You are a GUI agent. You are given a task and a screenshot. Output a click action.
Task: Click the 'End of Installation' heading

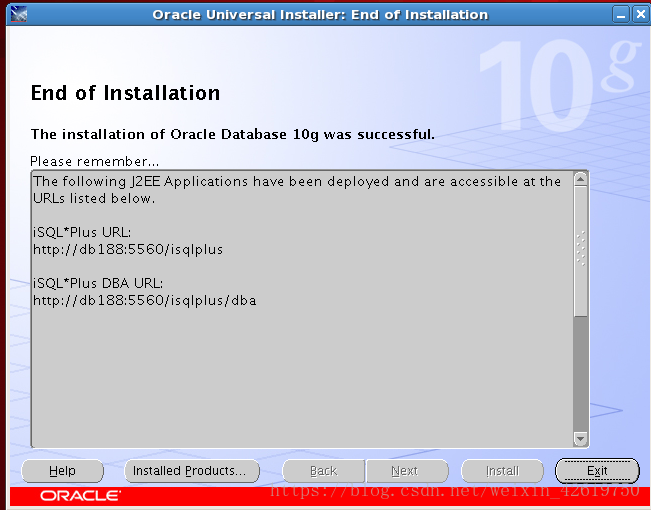coord(125,93)
